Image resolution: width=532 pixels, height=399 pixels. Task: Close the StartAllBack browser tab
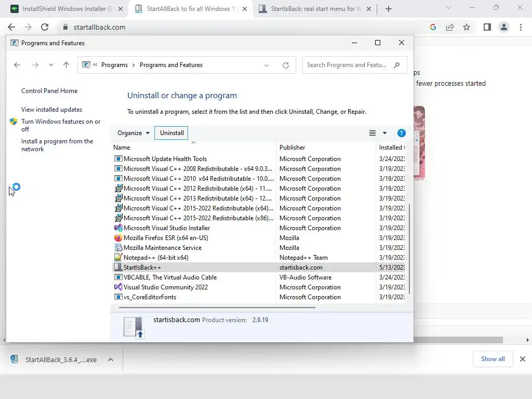tap(245, 9)
